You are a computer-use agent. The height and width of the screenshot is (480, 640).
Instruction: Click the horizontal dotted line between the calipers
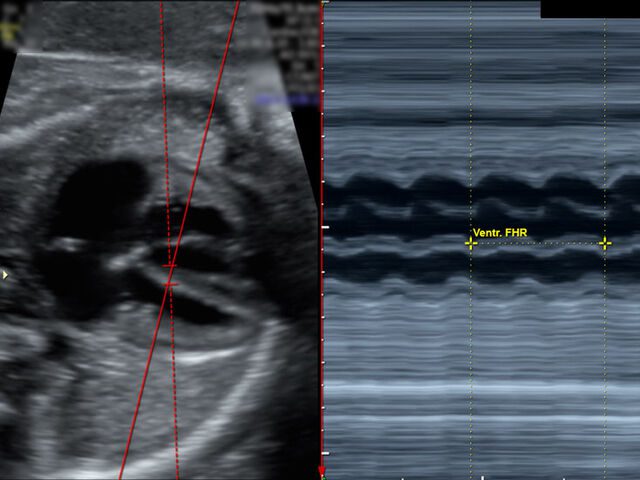click(538, 243)
